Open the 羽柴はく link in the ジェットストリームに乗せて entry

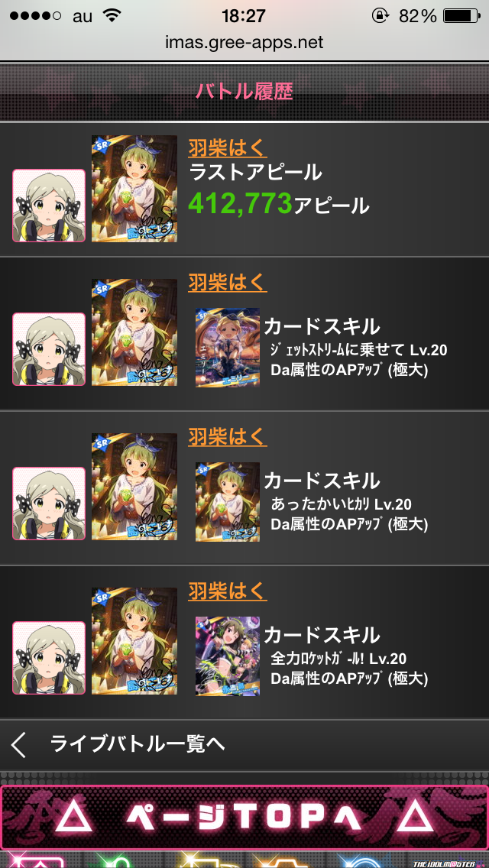(228, 282)
